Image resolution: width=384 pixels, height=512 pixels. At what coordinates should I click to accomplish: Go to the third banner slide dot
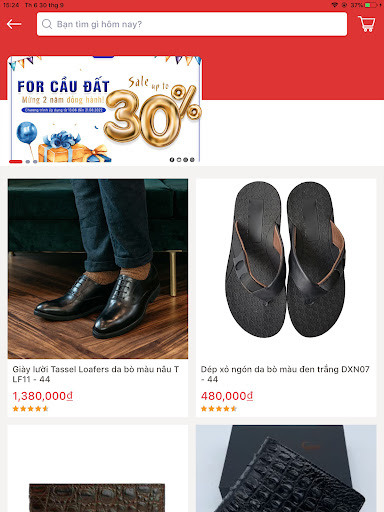(x=35, y=162)
